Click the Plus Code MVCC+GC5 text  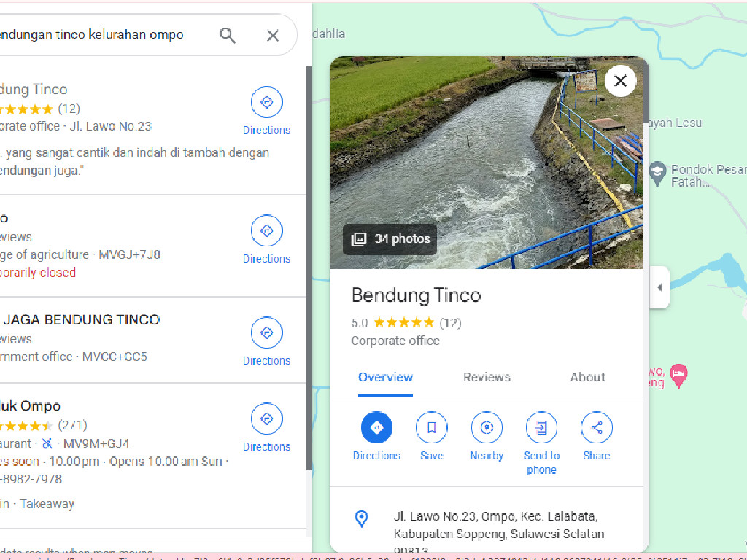pyautogui.click(x=115, y=357)
